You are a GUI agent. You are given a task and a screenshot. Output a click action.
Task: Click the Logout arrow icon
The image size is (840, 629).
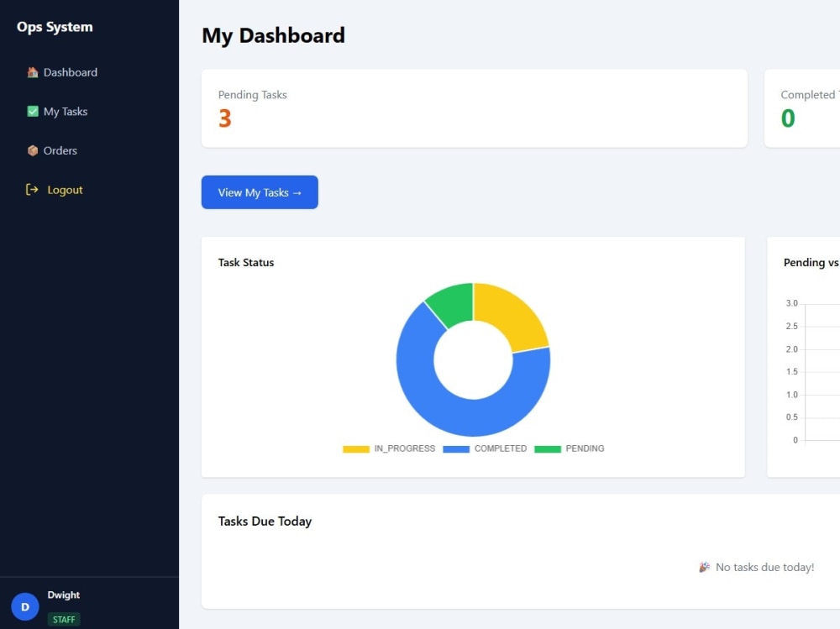click(x=32, y=190)
